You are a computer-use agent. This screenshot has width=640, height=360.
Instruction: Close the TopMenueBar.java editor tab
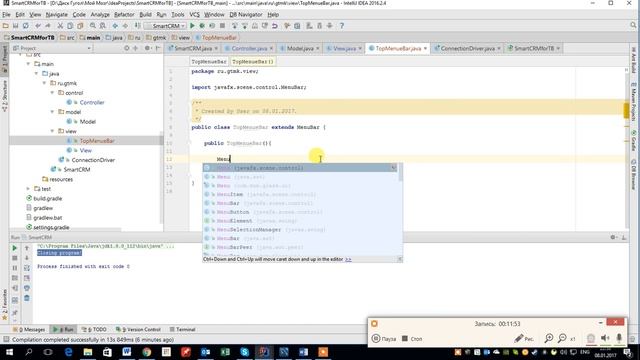[425, 49]
